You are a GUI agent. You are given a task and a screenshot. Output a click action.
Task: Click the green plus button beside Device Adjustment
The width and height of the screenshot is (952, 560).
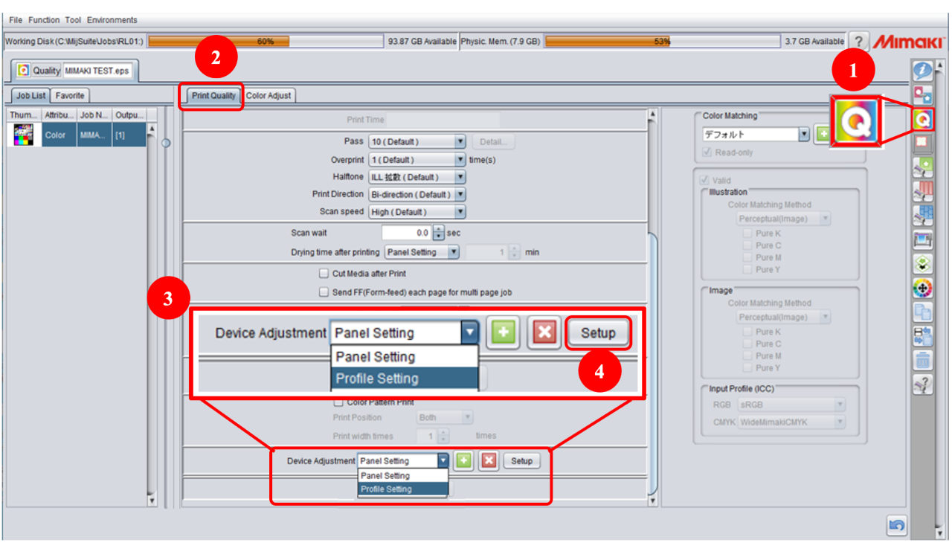click(504, 332)
